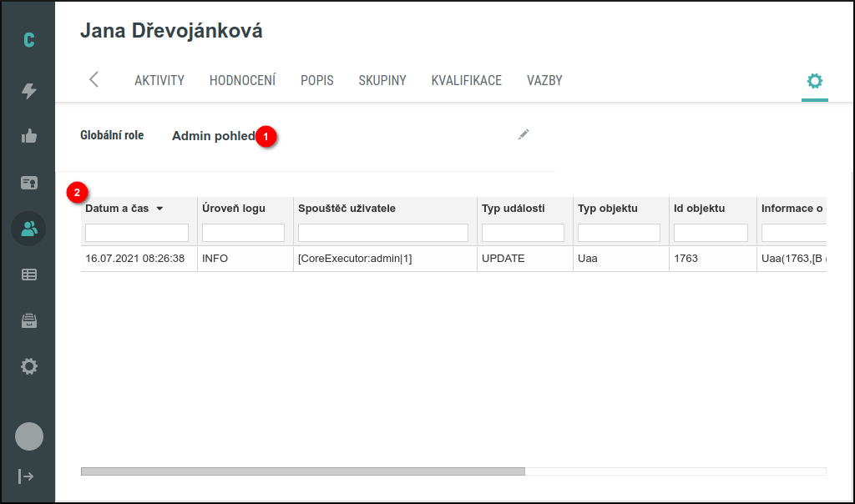Open the thumbs-up ratings section in sidebar
This screenshot has width=855, height=504.
(28, 137)
